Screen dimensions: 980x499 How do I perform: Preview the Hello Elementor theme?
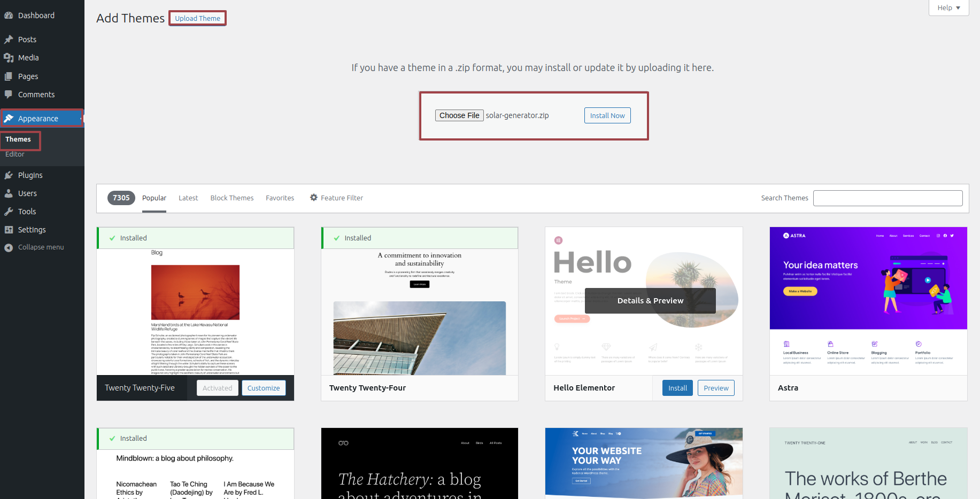tap(716, 388)
